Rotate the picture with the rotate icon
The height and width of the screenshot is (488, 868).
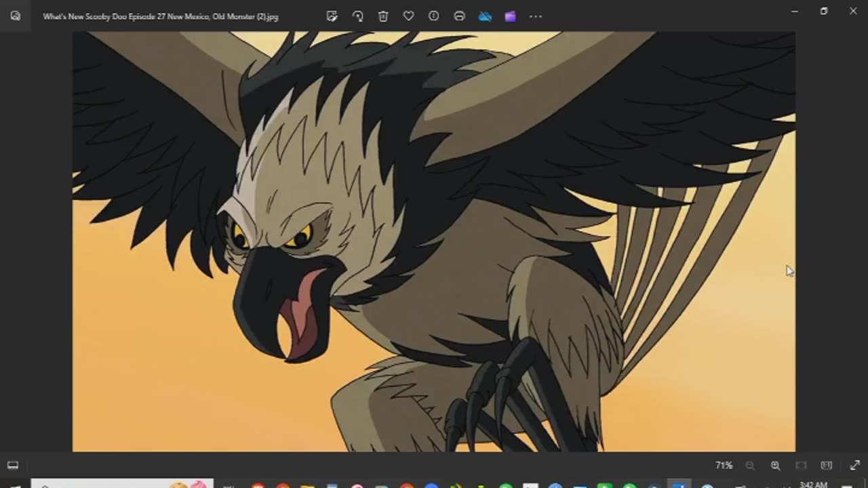[357, 16]
